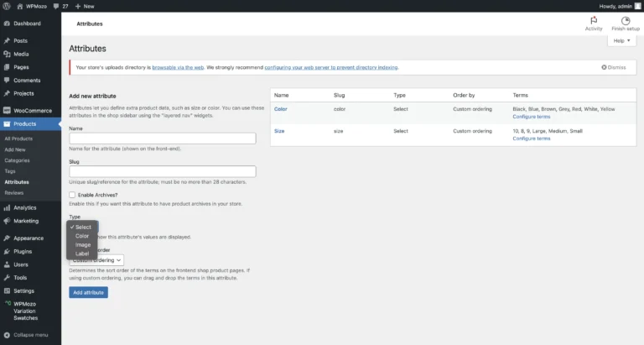
Task: Click the Settings sidebar icon
Action: coord(7,290)
